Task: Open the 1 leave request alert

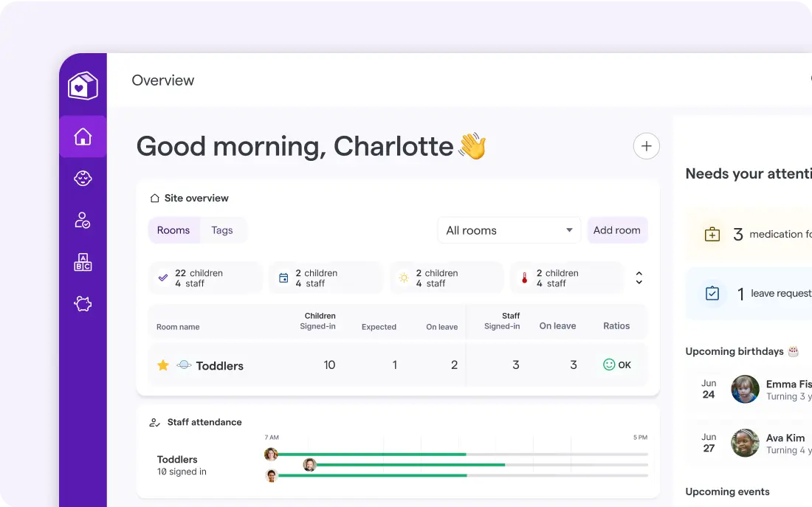Action: [749, 294]
